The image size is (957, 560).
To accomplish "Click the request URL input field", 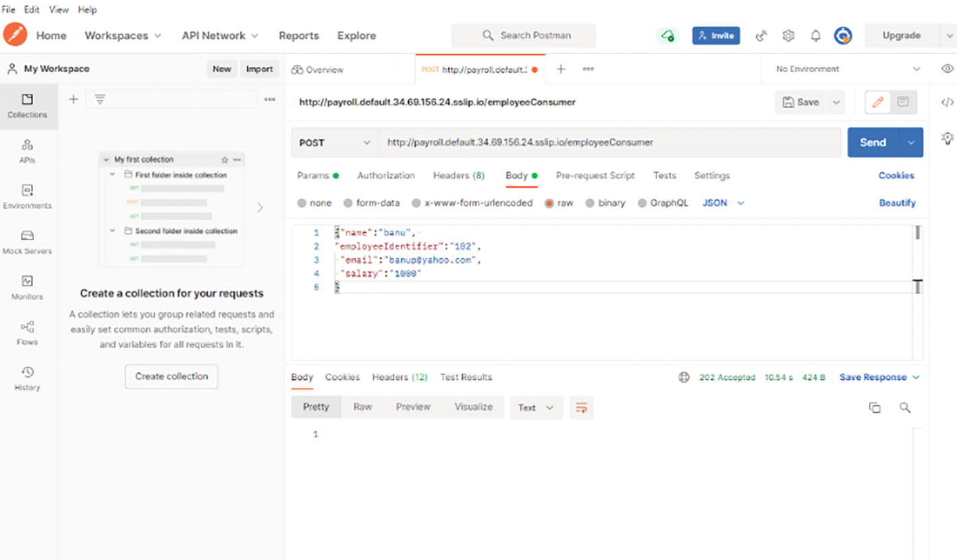I will [x=607, y=142].
